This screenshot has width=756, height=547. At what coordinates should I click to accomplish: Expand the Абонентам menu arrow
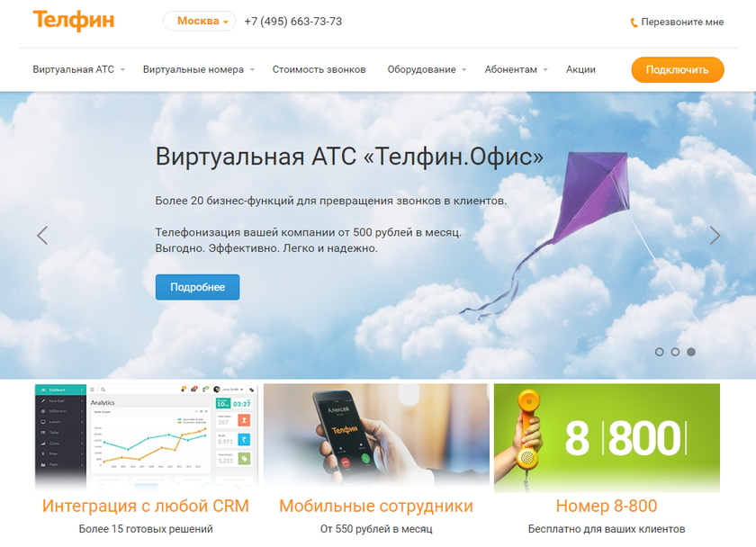[545, 70]
